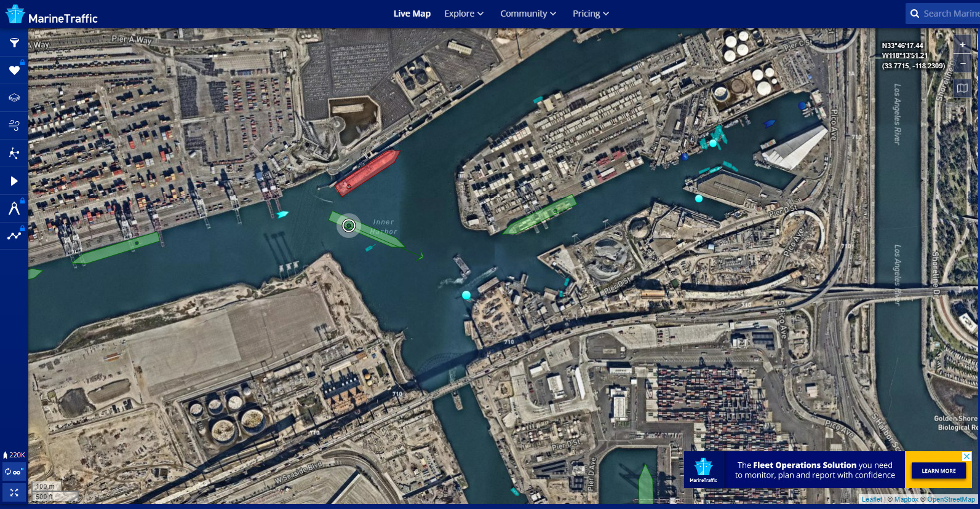Expand the Pricing dropdown menu
Image resolution: width=980 pixels, height=509 pixels.
591,14
